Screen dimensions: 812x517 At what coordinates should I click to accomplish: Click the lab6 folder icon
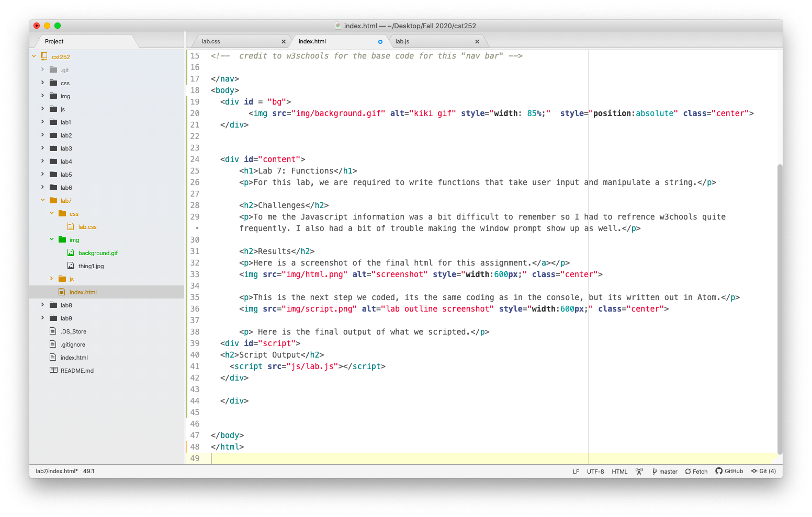tap(53, 187)
